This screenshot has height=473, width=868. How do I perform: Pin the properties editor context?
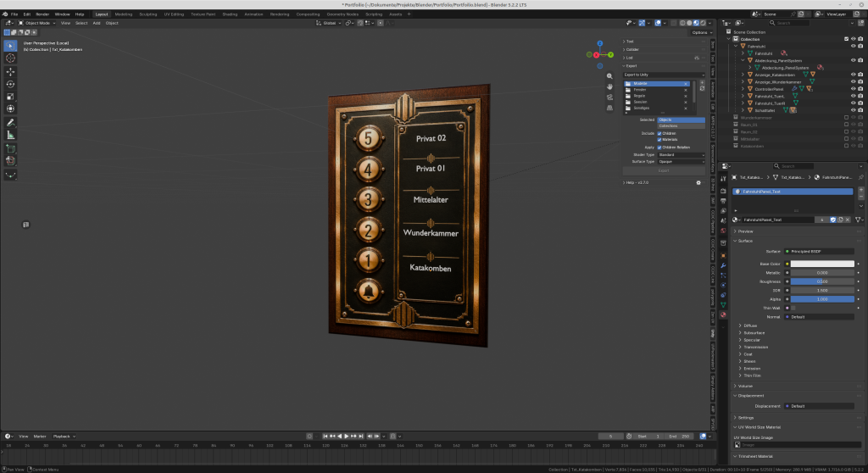[x=861, y=177]
